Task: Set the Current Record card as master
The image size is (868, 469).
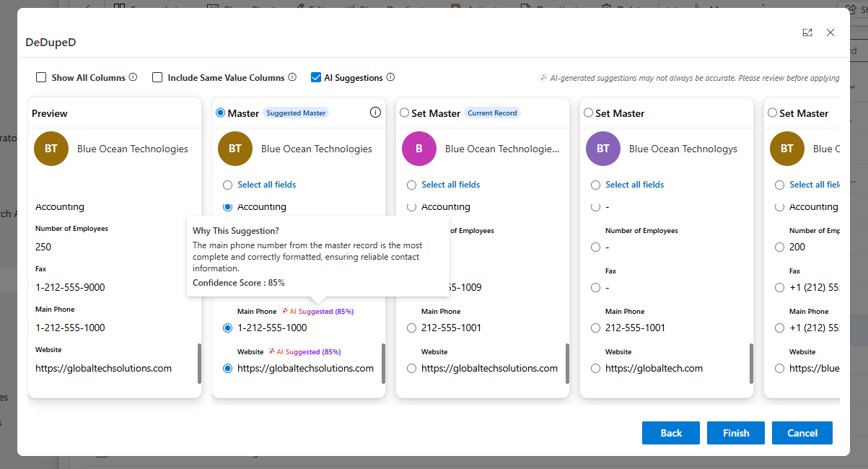Action: pos(404,113)
